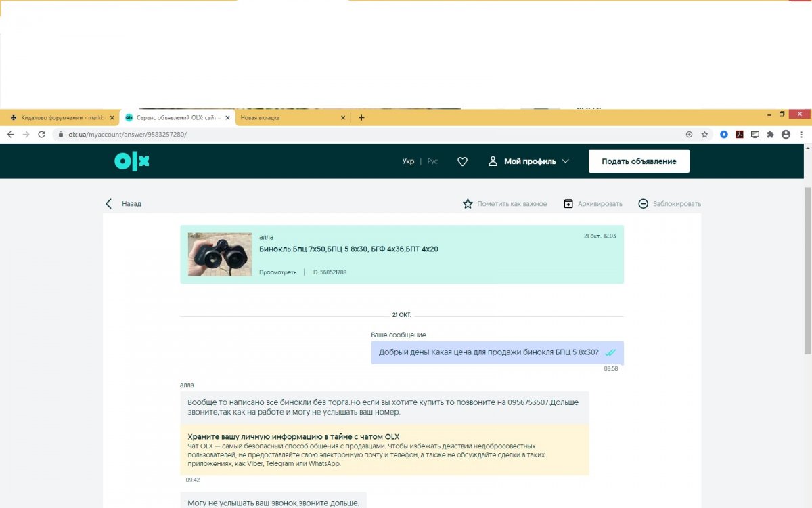The image size is (812, 508).
Task: Open favorites heart icon
Action: click(x=463, y=161)
